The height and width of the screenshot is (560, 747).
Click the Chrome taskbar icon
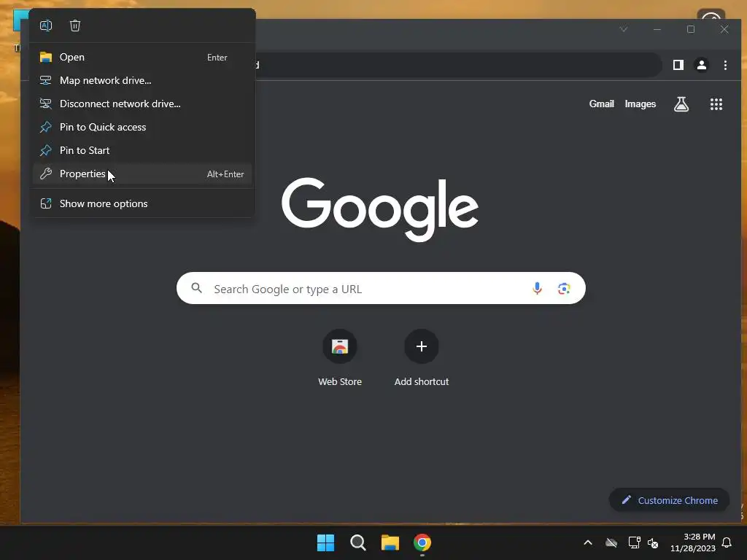pos(422,542)
